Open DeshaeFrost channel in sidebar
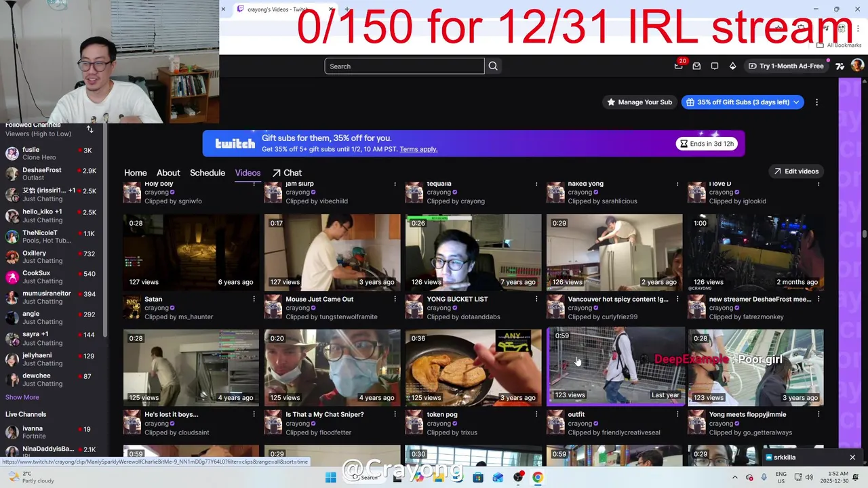The width and height of the screenshot is (868, 488). coord(53,174)
